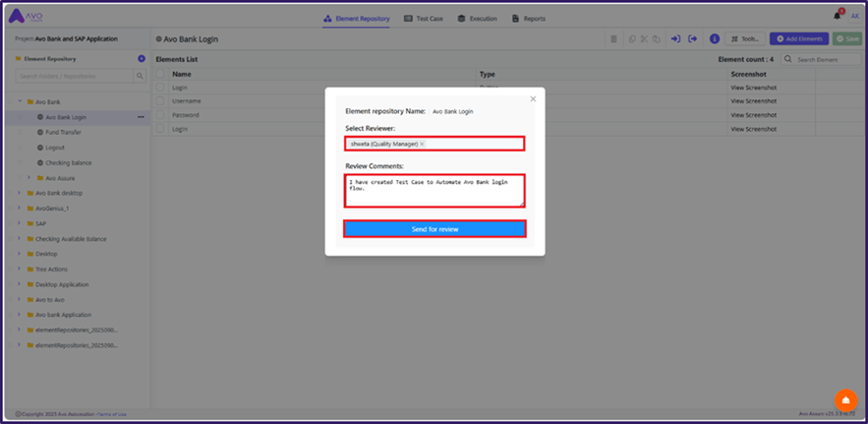Collapse the Avo Bank folder
868x424 pixels.
pyautogui.click(x=19, y=102)
